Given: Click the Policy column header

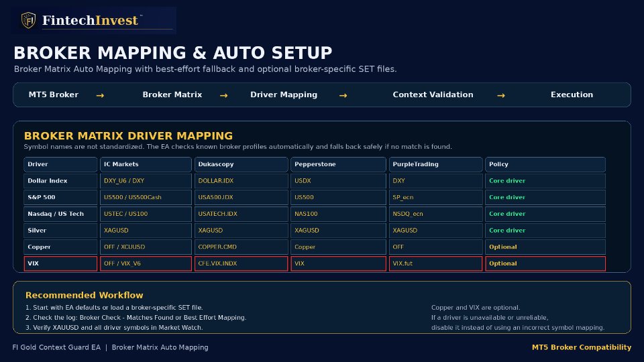Looking at the screenshot, I should [545, 164].
